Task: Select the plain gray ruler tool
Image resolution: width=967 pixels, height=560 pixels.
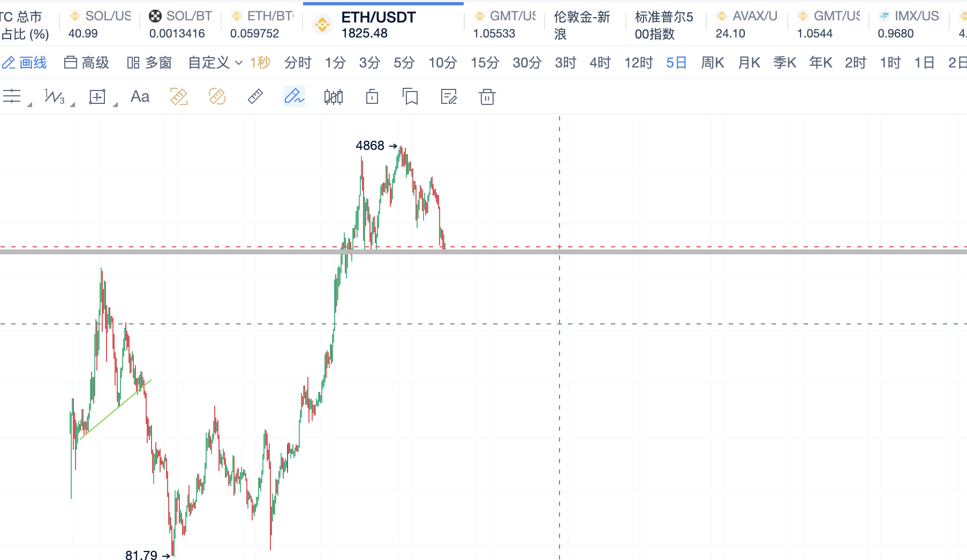Action: 255,96
